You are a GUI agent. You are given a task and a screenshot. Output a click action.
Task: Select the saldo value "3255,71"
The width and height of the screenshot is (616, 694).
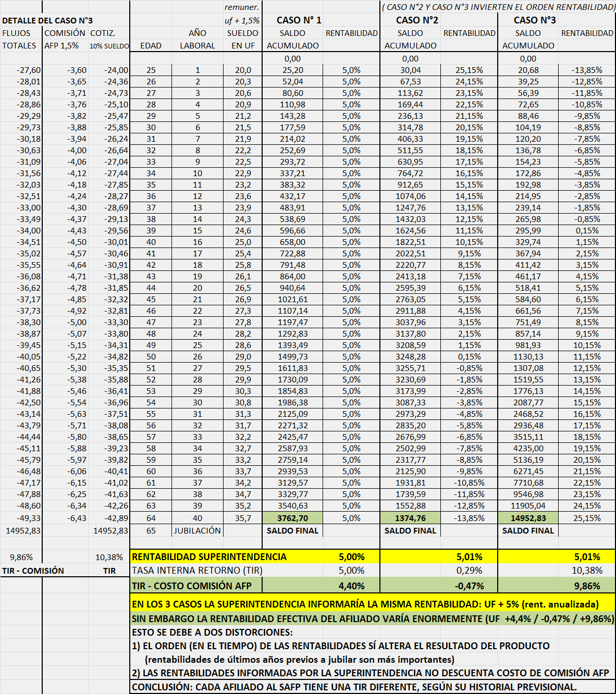coord(411,368)
